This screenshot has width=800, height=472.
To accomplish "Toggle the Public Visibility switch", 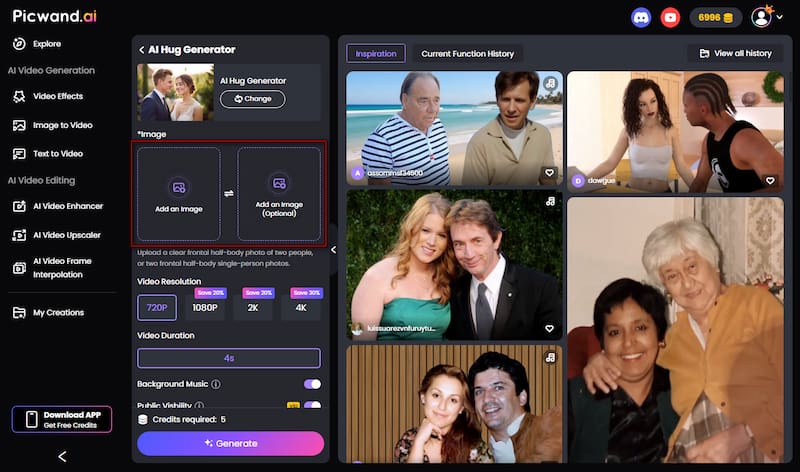I will pos(312,405).
